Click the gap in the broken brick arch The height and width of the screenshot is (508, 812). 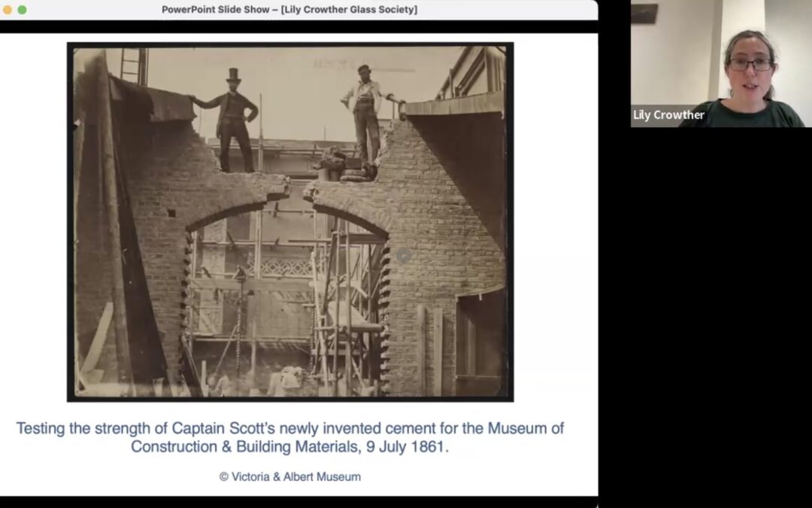click(298, 189)
